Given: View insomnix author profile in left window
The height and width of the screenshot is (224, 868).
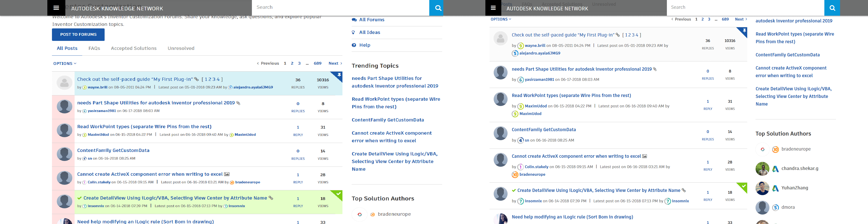Looking at the screenshot, I should tap(96, 206).
